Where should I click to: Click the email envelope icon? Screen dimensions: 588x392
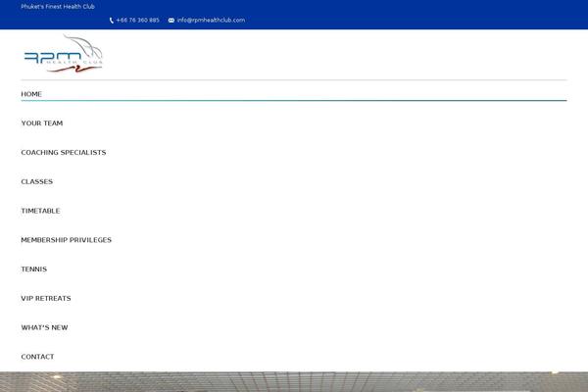click(171, 21)
